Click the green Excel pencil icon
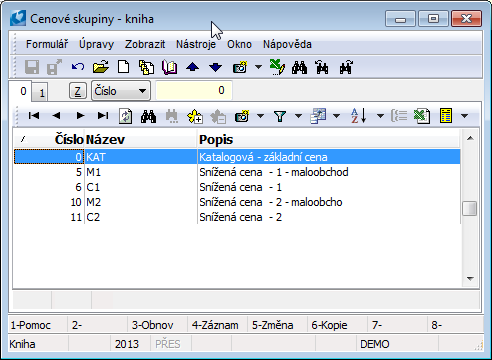 tap(277, 67)
